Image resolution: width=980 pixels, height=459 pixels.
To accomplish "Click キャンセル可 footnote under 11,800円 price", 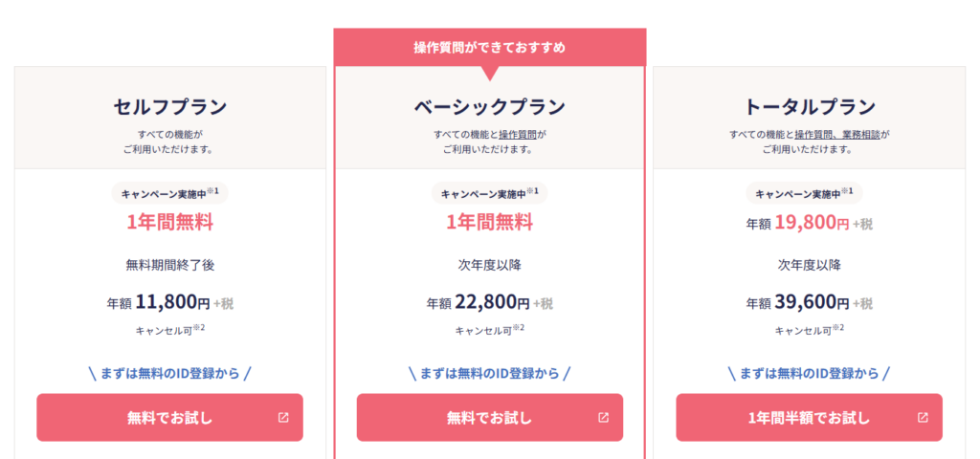I will point(169,331).
